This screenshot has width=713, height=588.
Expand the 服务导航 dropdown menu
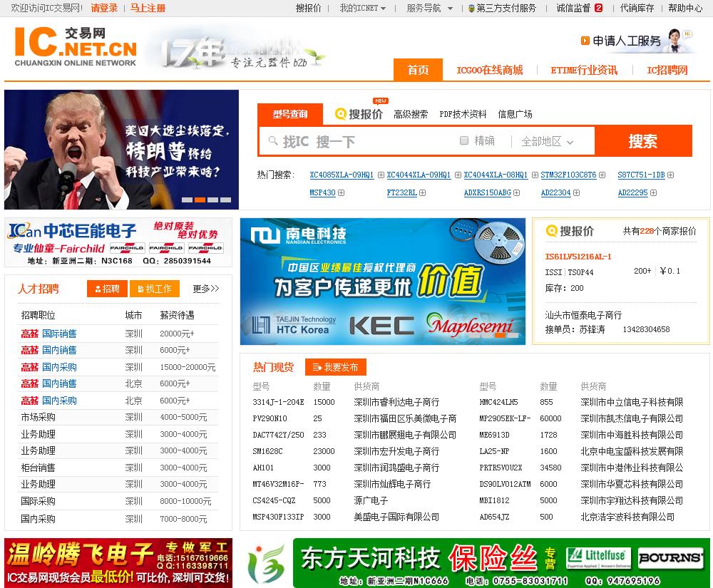click(430, 8)
